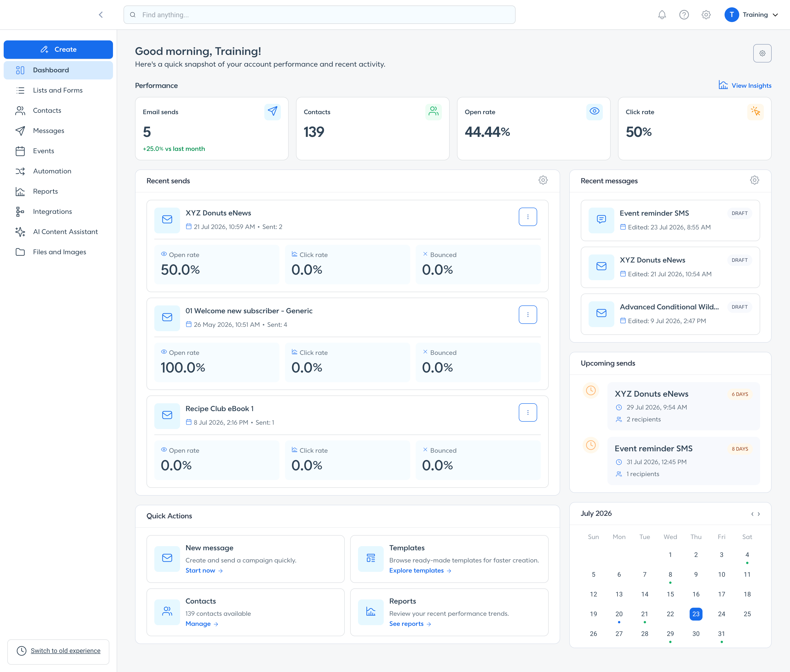Click the Find anything search field
This screenshot has height=672, width=790.
pyautogui.click(x=319, y=15)
